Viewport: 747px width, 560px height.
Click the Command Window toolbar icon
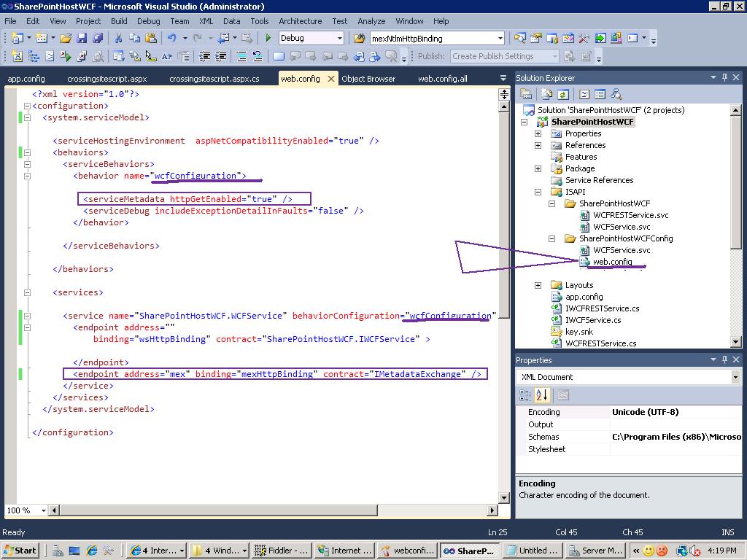[x=632, y=38]
